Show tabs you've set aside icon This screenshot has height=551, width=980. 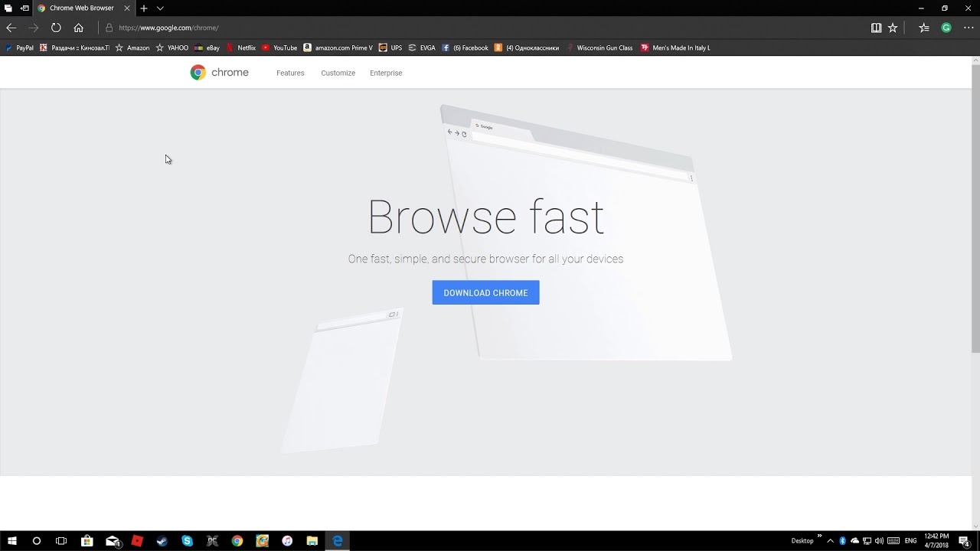[8, 8]
